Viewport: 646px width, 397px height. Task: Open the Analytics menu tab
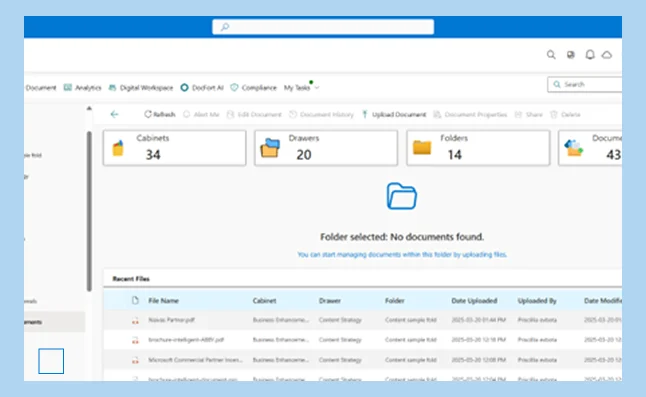(x=82, y=87)
